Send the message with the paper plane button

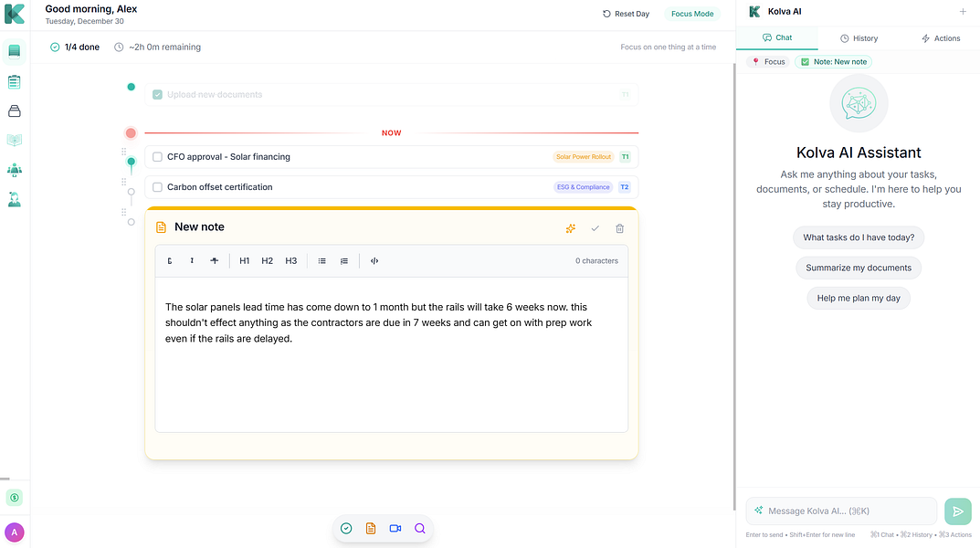tap(957, 511)
